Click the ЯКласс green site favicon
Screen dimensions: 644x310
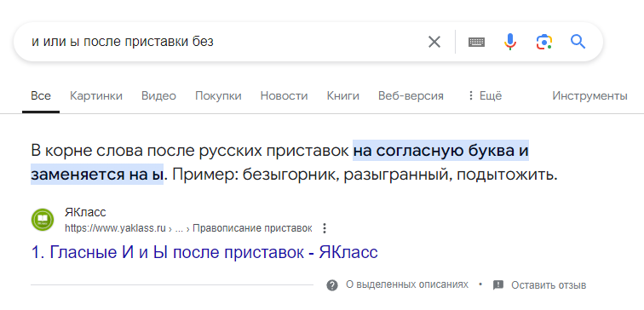[43, 220]
